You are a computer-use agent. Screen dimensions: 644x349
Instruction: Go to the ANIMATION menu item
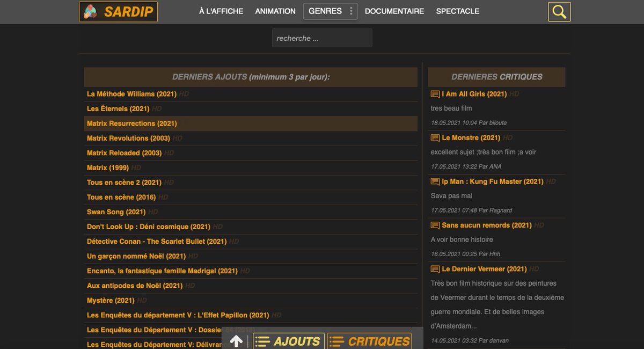coord(275,11)
